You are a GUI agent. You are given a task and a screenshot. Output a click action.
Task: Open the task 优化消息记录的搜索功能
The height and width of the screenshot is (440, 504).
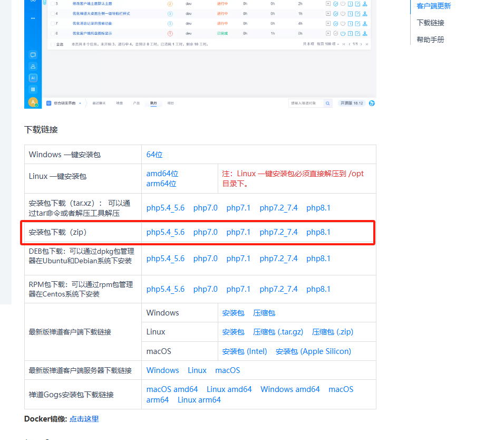(92, 24)
